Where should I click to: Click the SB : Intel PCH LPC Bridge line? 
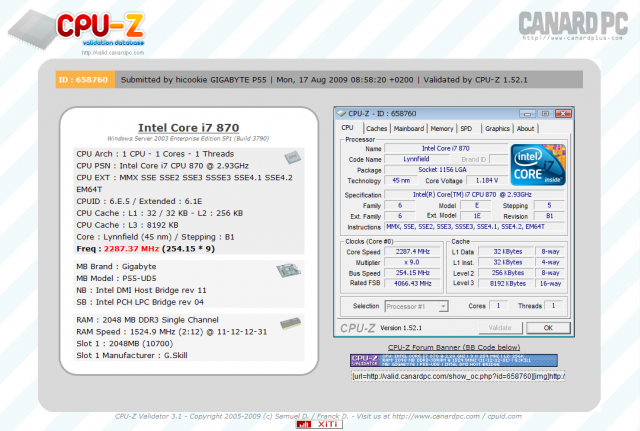(140, 302)
